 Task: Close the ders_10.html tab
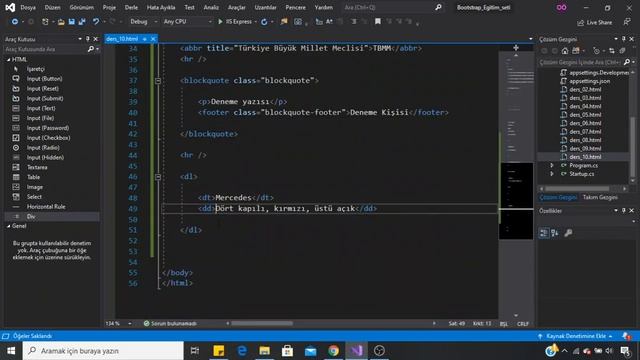click(x=153, y=39)
